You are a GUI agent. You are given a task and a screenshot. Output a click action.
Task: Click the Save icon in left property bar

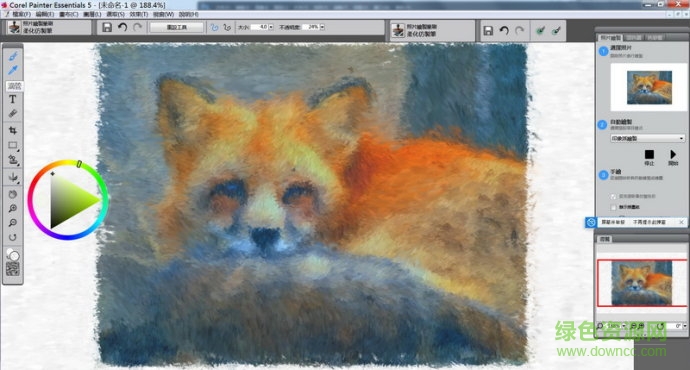[107, 27]
